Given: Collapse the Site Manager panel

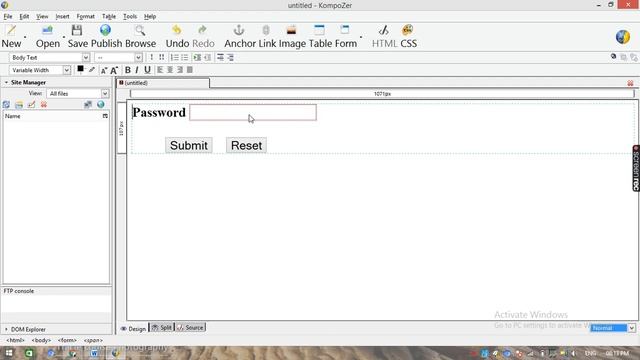Looking at the screenshot, I should [6, 82].
